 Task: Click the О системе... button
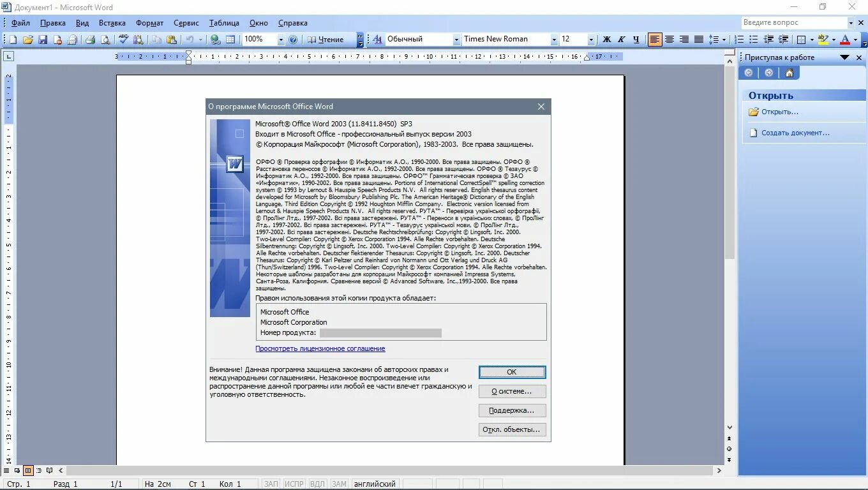512,391
